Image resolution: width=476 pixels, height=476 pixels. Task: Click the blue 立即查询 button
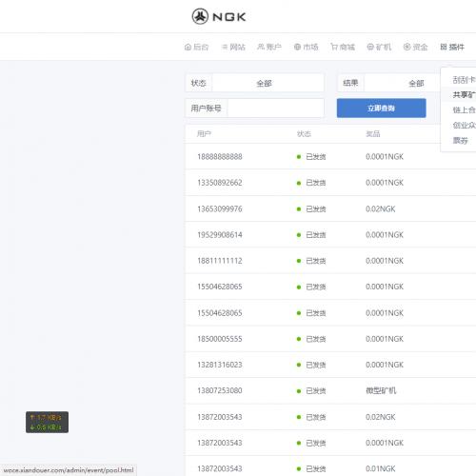point(382,109)
